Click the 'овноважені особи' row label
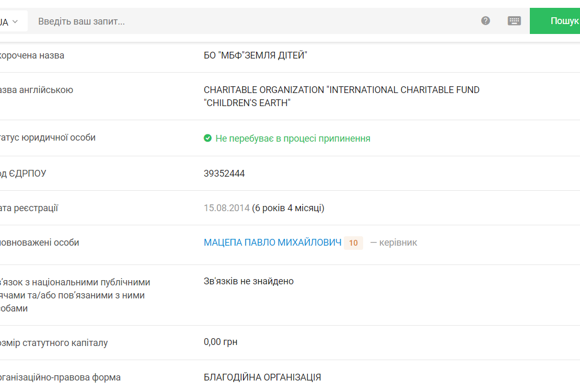This screenshot has height=392, width=580. [x=40, y=243]
